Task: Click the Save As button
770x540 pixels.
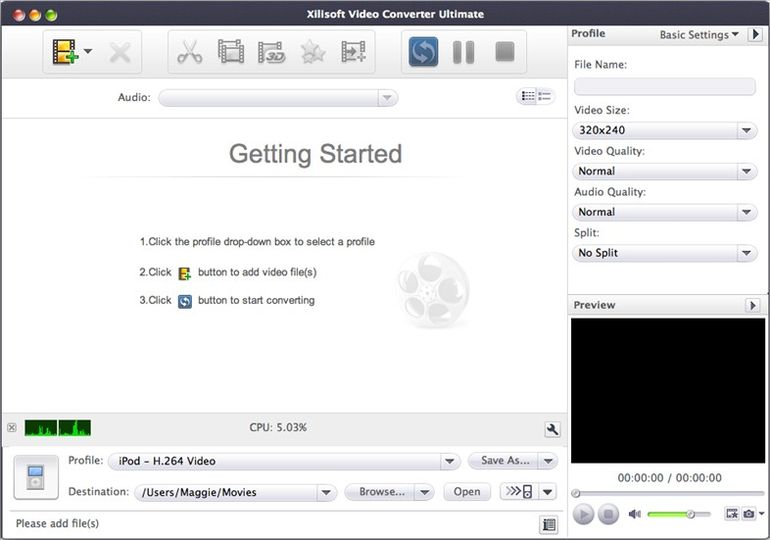Action: click(504, 460)
